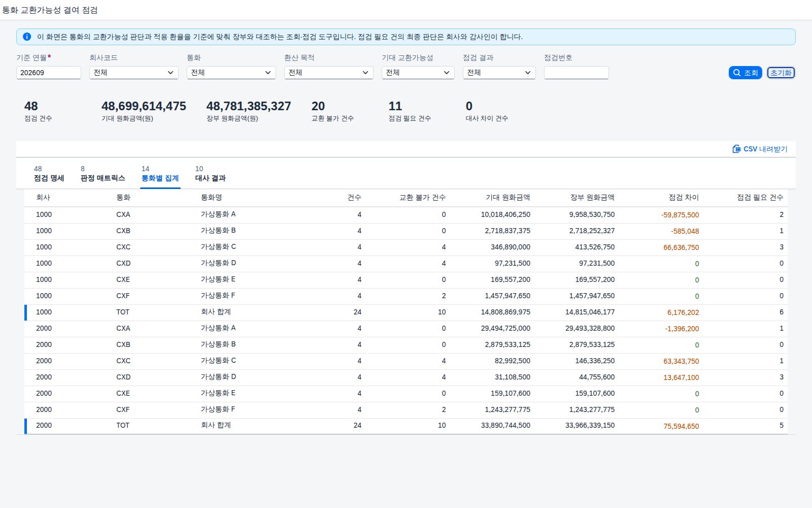Open the 기대 교환가능성 dropdown
Screen dimensions: 812x508
pos(418,73)
